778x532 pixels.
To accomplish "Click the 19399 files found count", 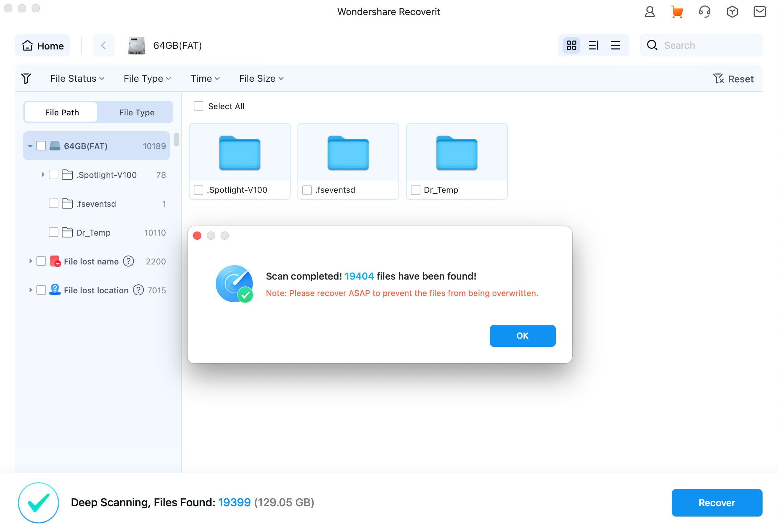I will (x=234, y=502).
